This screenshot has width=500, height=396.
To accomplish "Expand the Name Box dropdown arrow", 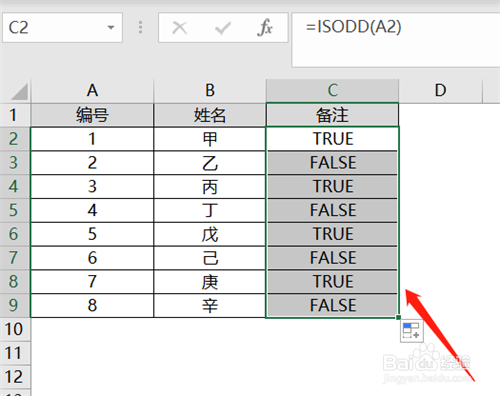I will click(x=111, y=28).
